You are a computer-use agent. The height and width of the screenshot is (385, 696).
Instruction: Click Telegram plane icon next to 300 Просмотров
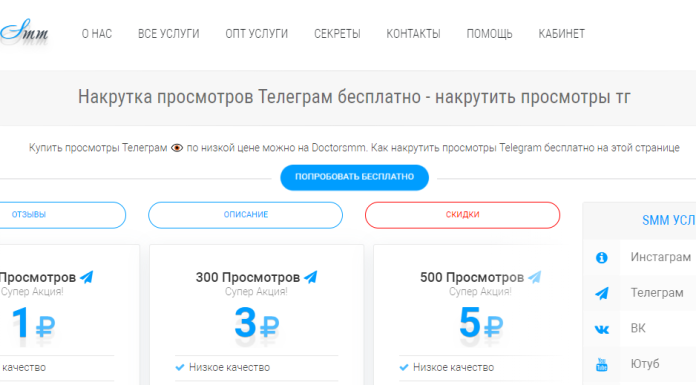pos(311,277)
